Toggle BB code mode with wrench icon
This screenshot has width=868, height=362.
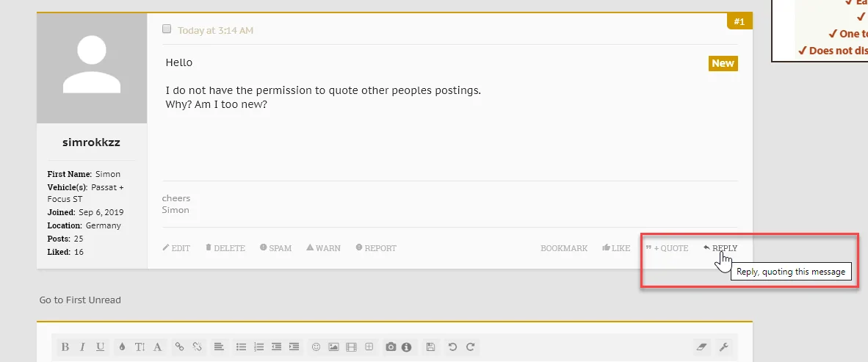(723, 347)
